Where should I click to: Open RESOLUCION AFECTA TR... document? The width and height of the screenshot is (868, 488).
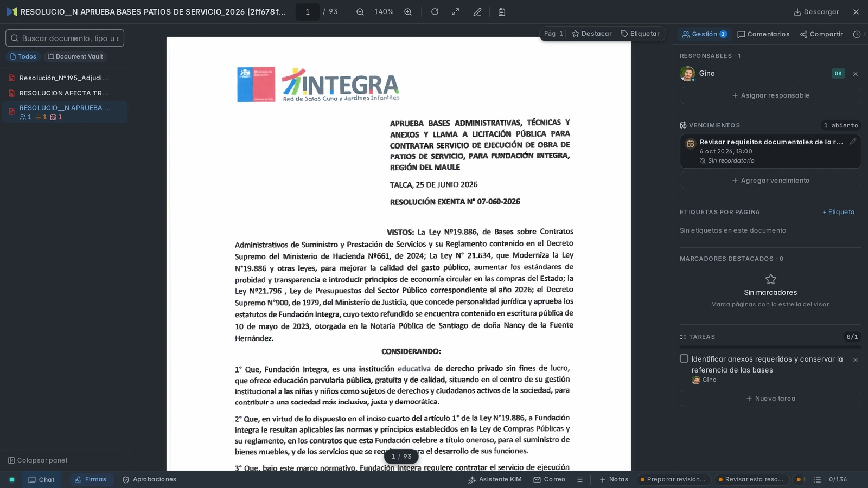tap(64, 93)
